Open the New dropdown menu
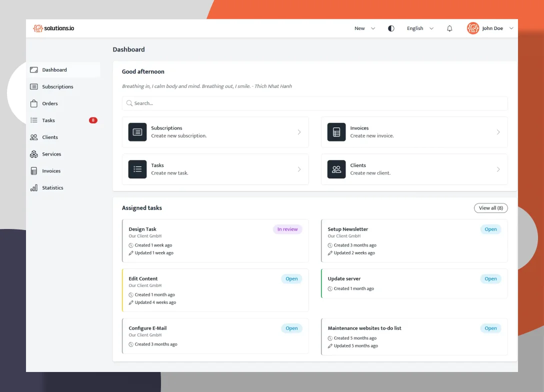 pyautogui.click(x=364, y=28)
